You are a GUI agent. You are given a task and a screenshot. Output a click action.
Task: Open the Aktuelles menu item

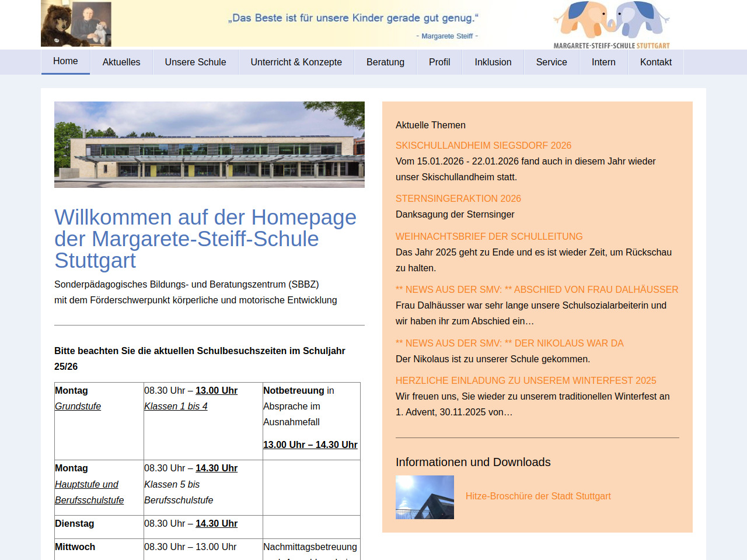(x=121, y=62)
